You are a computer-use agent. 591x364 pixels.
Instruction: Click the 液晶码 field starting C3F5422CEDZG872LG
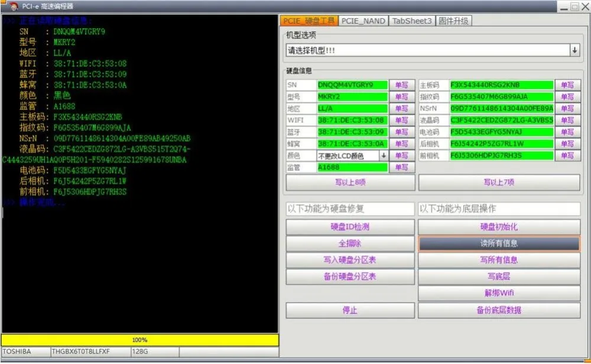click(502, 120)
